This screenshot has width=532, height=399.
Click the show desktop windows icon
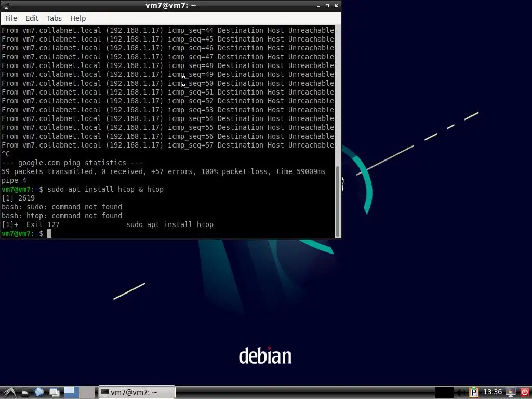pos(54,392)
